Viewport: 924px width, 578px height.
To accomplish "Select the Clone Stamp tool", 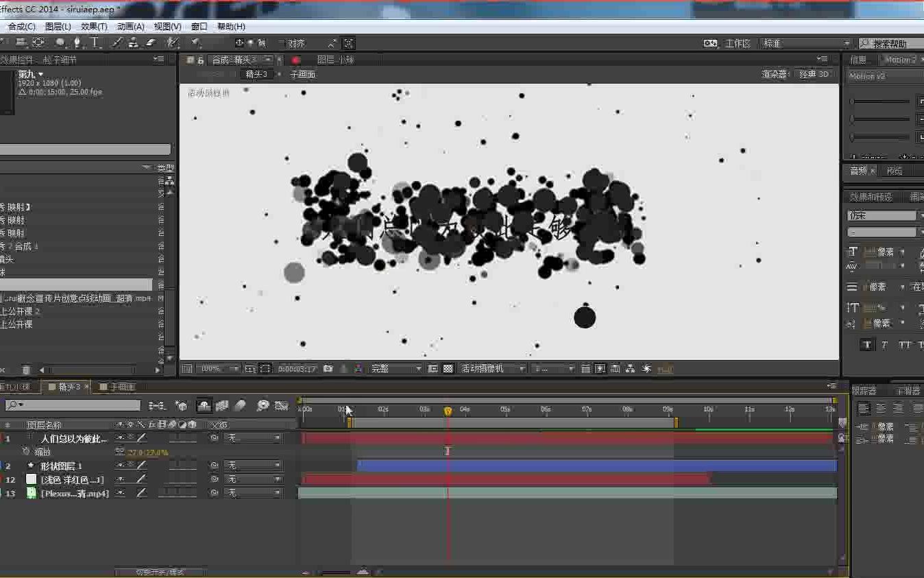I will click(134, 43).
